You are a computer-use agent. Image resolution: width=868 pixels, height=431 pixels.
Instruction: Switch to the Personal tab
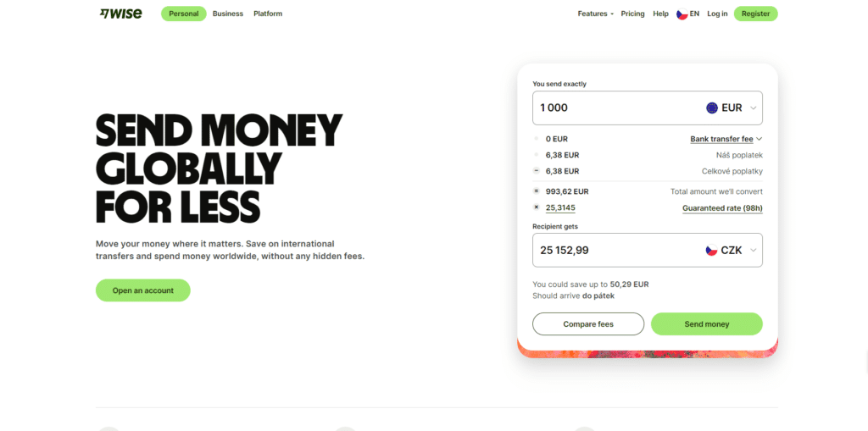point(183,14)
